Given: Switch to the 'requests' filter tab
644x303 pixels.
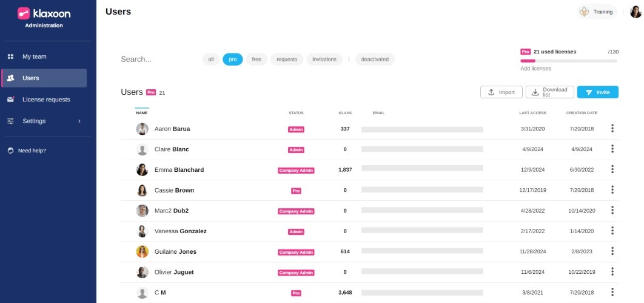Looking at the screenshot, I should click(x=287, y=60).
